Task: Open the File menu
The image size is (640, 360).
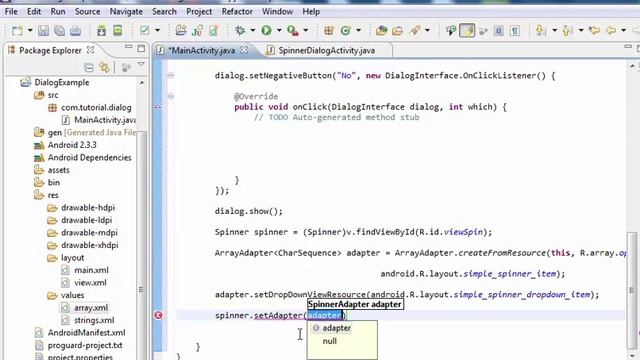Action: [x=11, y=11]
